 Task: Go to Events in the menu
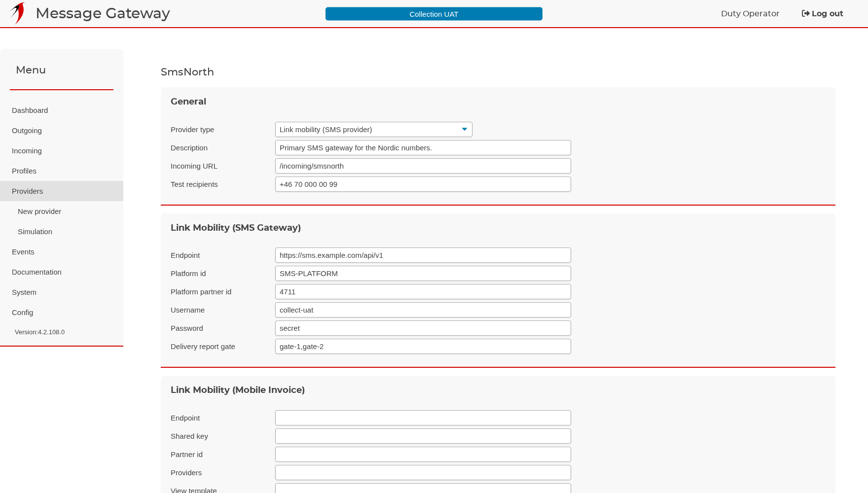coord(62,252)
